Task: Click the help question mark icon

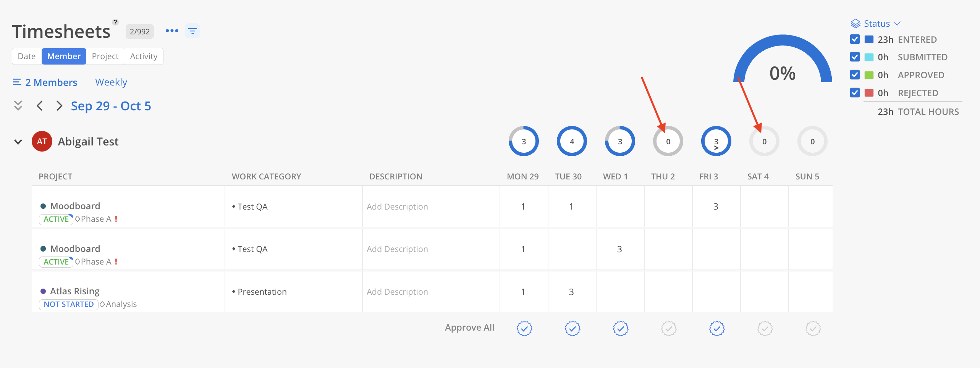Action: pos(115,22)
